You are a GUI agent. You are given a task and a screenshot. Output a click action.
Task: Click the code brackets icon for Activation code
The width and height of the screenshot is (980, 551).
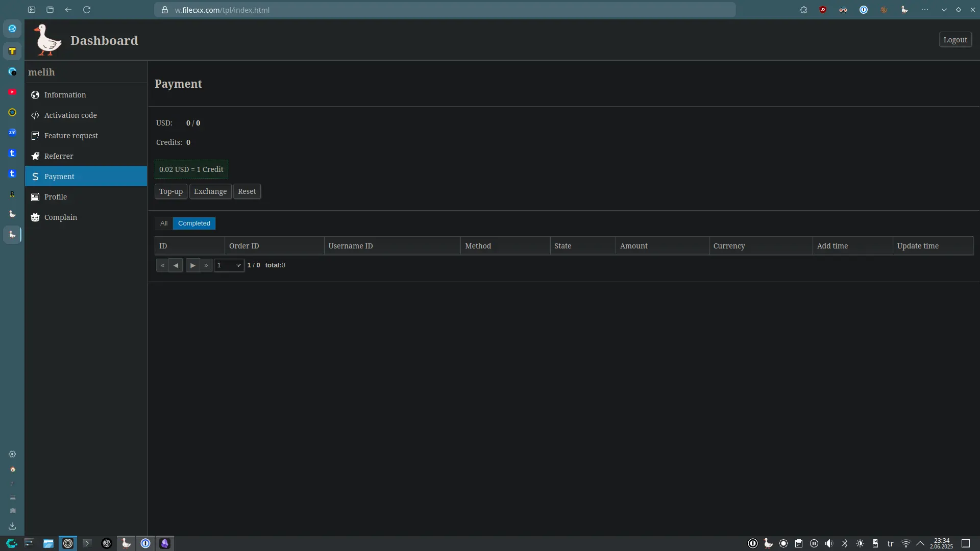[x=35, y=115]
